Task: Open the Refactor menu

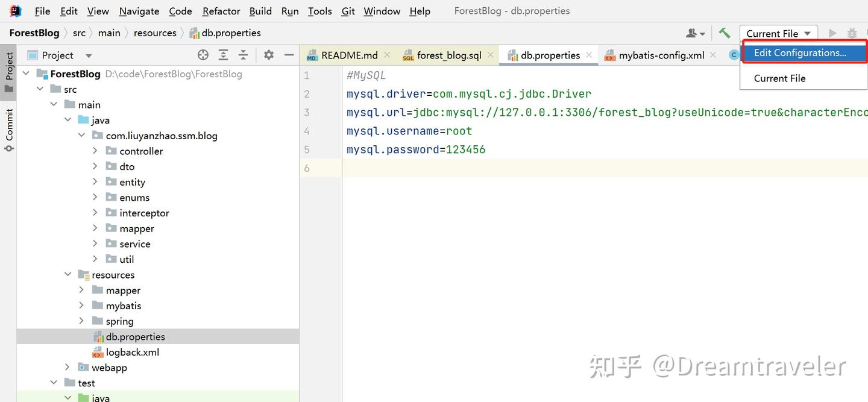Action: click(221, 11)
